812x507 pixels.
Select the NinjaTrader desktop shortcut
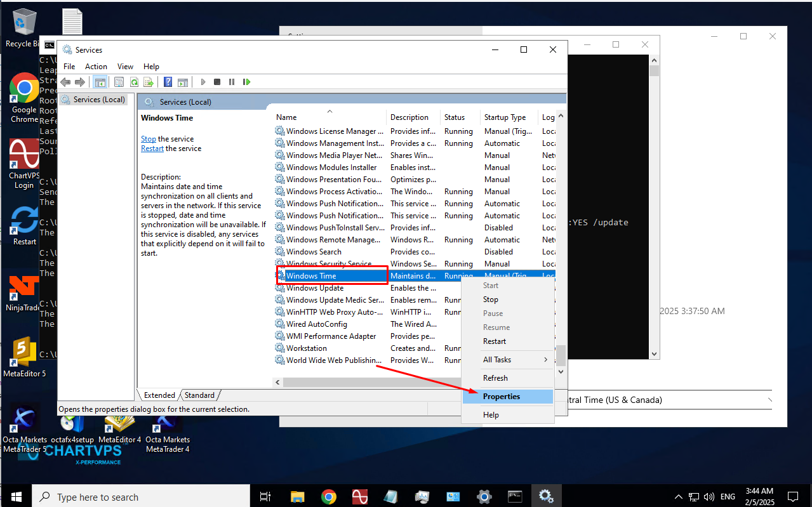(x=24, y=293)
